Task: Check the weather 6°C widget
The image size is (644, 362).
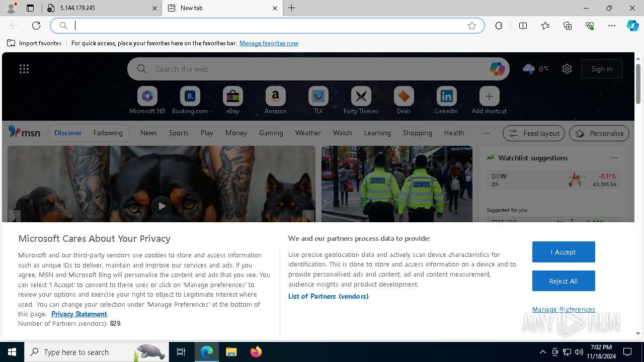Action: 536,69
